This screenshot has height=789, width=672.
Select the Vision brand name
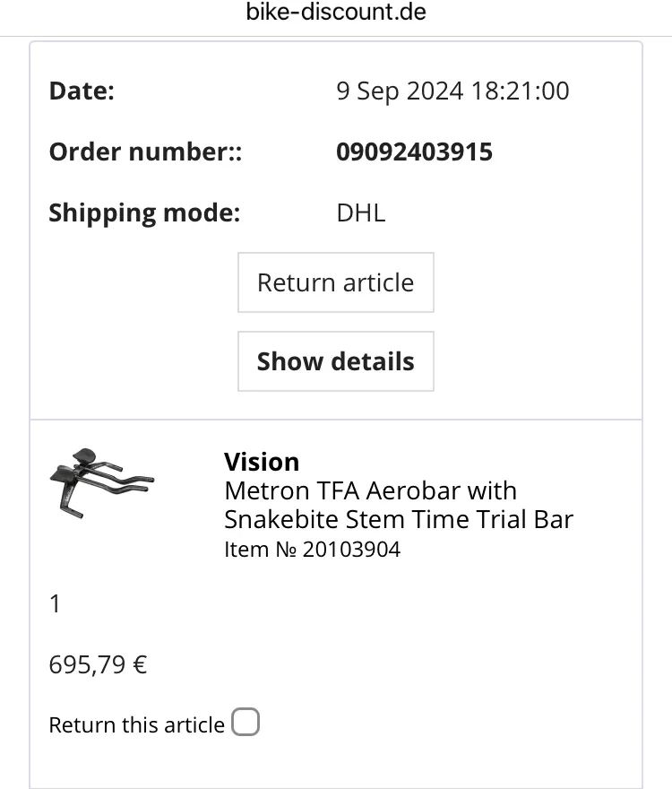click(262, 462)
